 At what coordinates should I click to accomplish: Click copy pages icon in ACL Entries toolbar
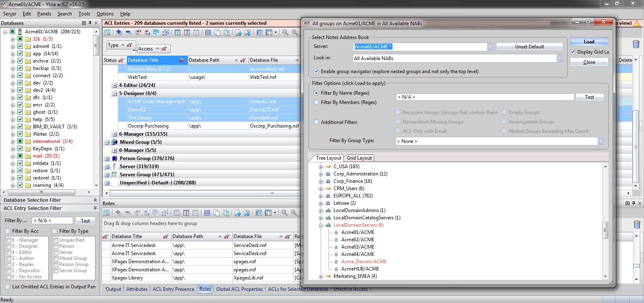pyautogui.click(x=217, y=32)
